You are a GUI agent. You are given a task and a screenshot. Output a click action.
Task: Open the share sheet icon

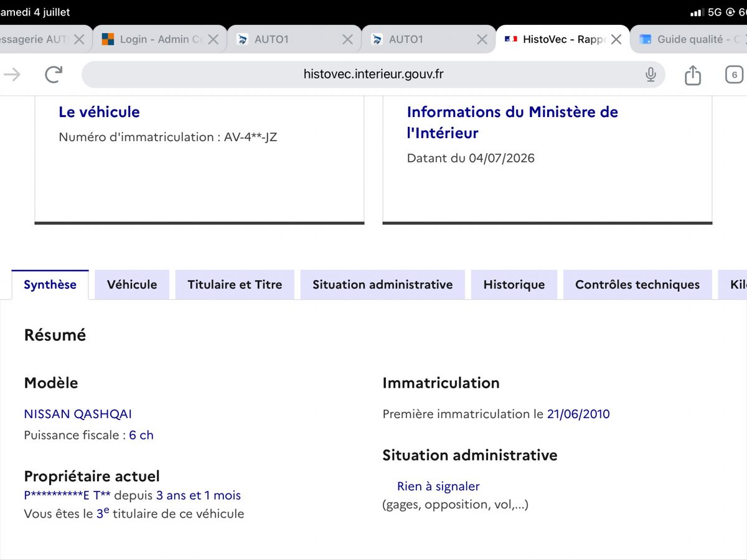pyautogui.click(x=693, y=75)
